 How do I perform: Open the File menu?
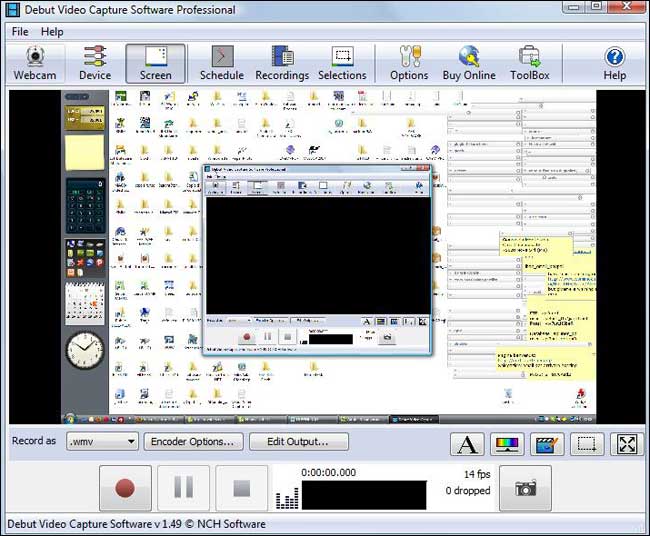pos(20,32)
